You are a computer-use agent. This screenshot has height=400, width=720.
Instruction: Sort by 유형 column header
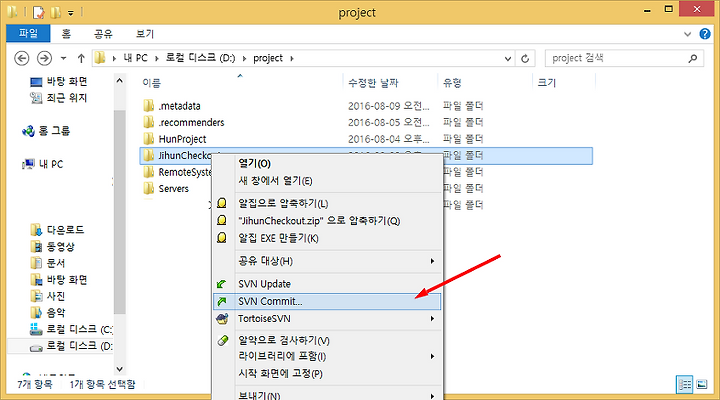[452, 83]
